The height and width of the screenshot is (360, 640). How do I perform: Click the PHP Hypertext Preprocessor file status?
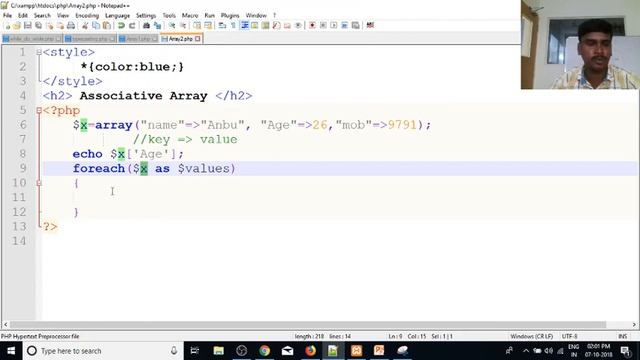tap(40, 336)
